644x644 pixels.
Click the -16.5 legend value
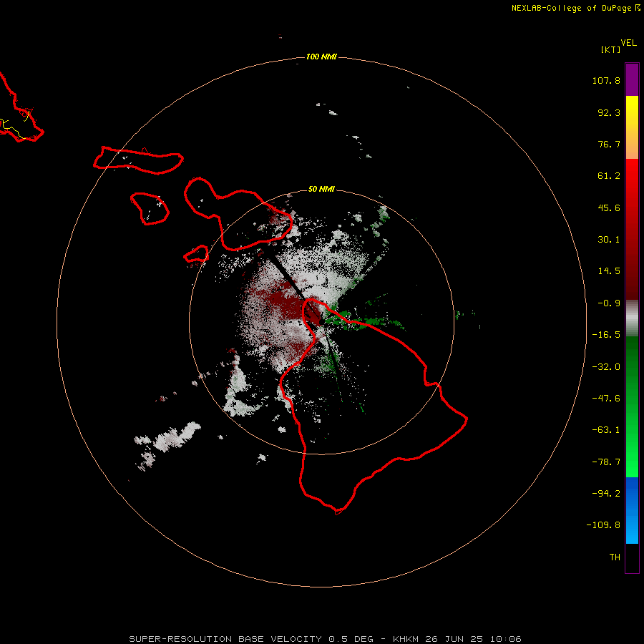click(x=606, y=335)
